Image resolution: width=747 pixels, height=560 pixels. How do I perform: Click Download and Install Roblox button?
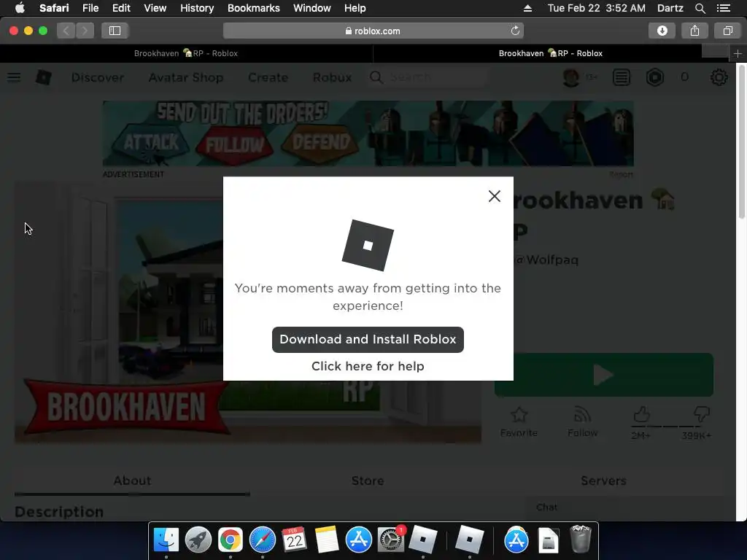coord(368,340)
